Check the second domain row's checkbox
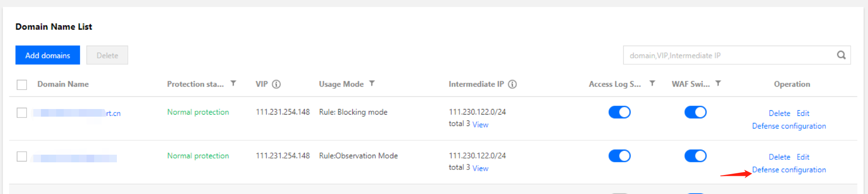 click(22, 156)
